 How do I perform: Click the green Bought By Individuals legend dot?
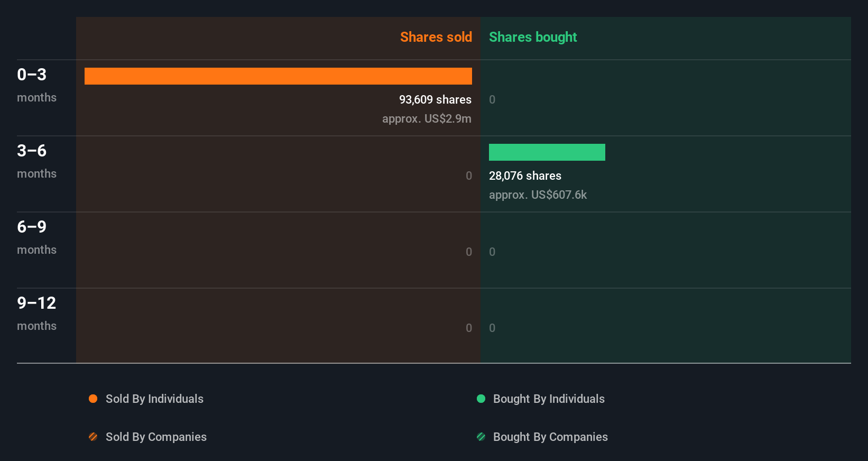click(x=481, y=399)
